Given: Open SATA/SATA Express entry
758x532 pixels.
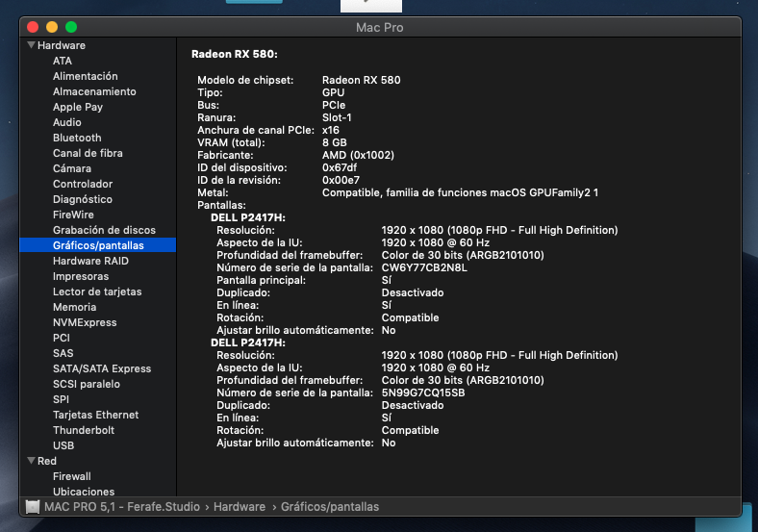Looking at the screenshot, I should [102, 368].
